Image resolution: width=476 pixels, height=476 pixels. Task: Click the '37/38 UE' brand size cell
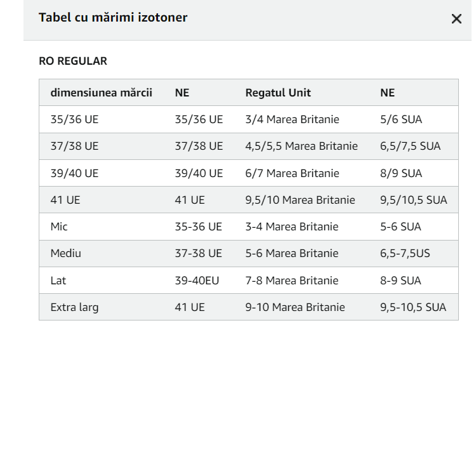(74, 146)
